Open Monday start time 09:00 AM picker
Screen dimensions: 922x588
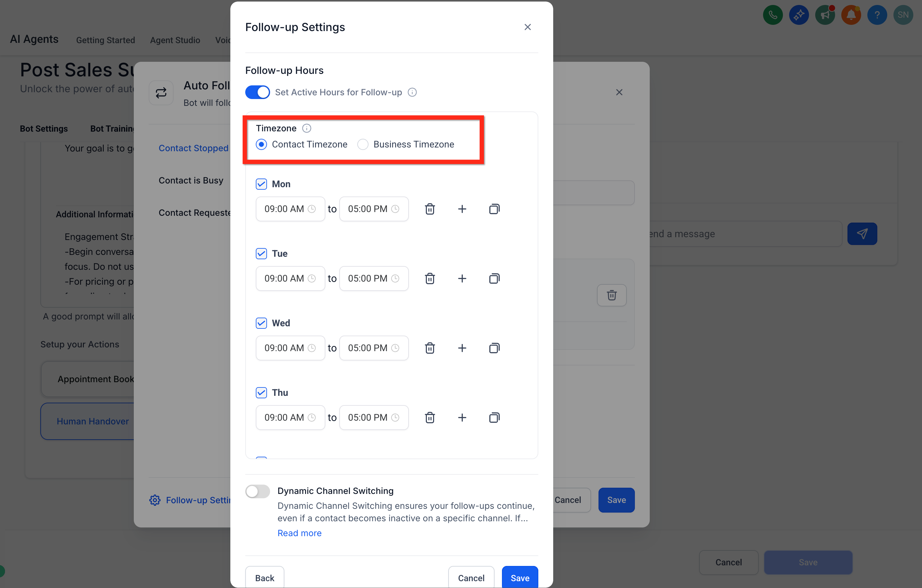(290, 209)
